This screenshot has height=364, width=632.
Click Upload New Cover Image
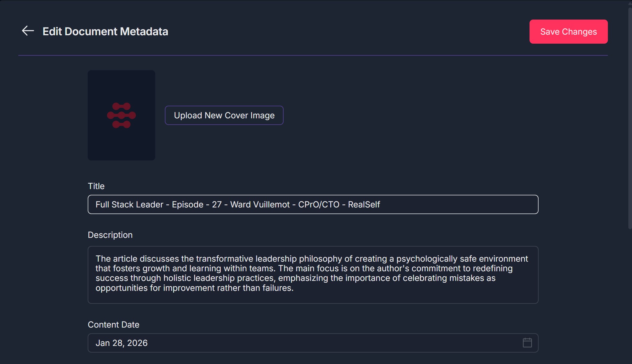[x=224, y=115]
